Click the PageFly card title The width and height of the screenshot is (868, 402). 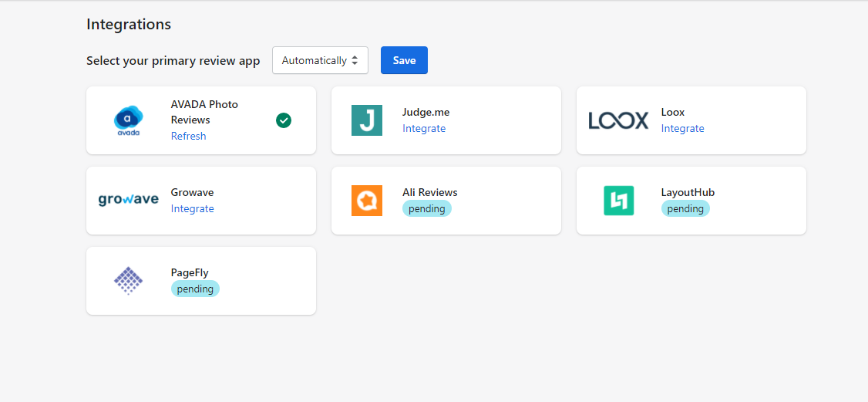pos(190,273)
